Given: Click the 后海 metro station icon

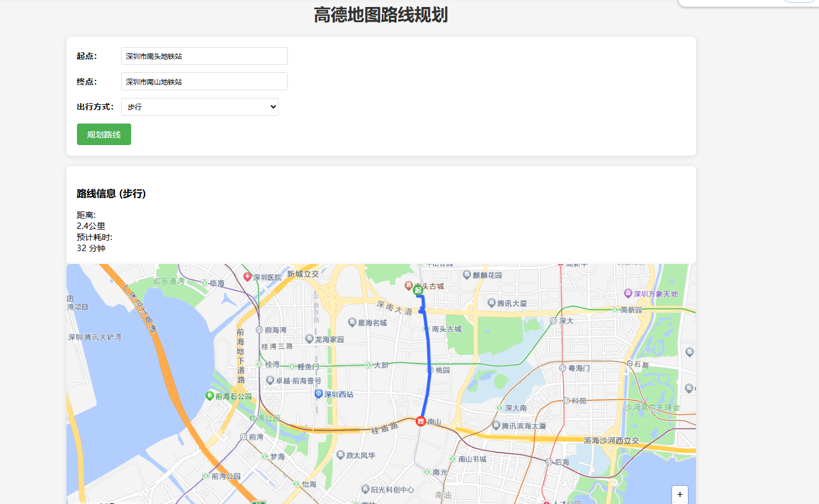Looking at the screenshot, I should coord(549,461).
